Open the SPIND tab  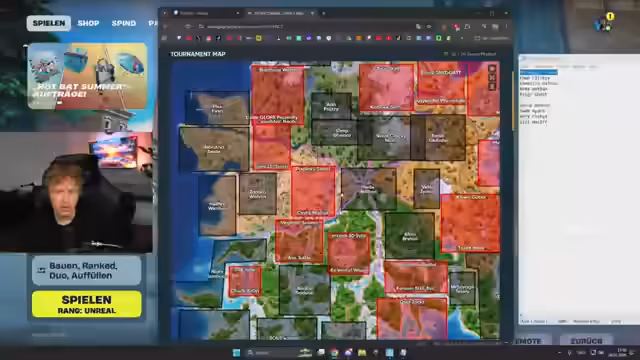point(124,23)
